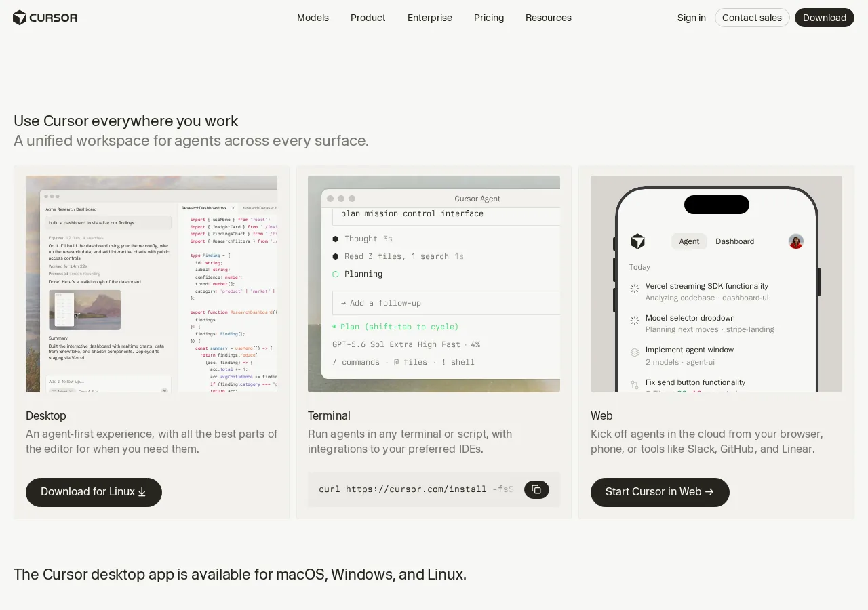Click spinner icon beside Model selector dropdown
The width and height of the screenshot is (868, 610).
click(635, 321)
